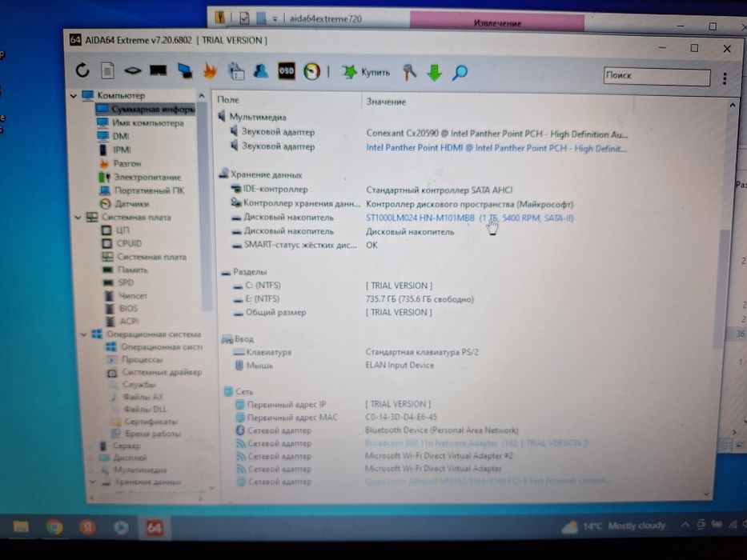Open Сертификаты tree item
Viewport: 747px width, 560px height.
point(144,422)
